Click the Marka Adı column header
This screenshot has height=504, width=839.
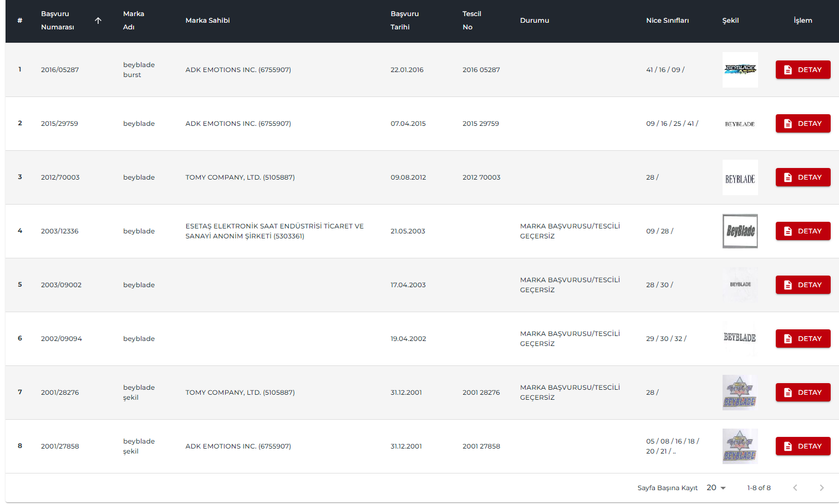(134, 21)
